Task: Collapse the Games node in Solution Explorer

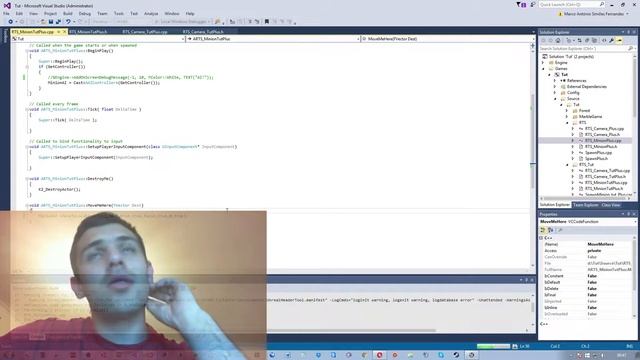Action: (x=543, y=69)
